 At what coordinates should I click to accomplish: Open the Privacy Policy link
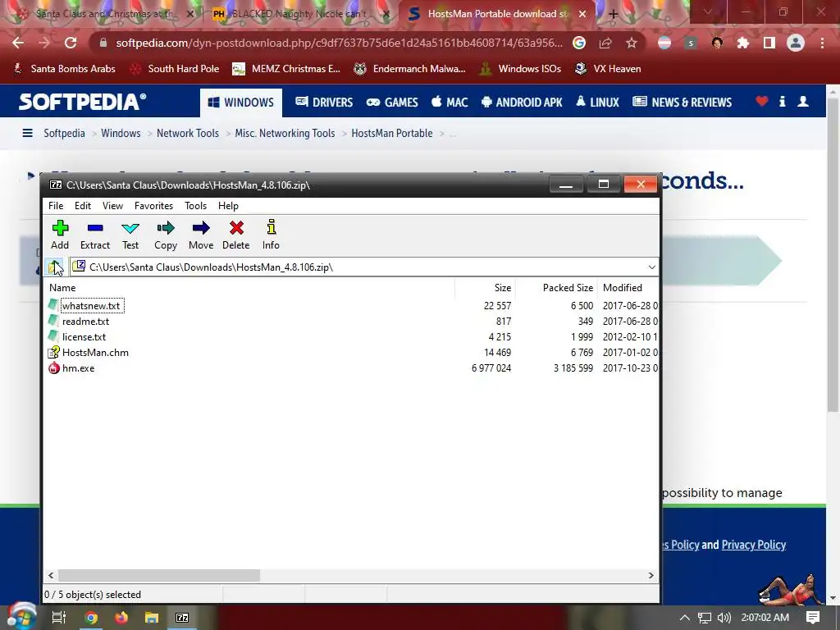[754, 545]
